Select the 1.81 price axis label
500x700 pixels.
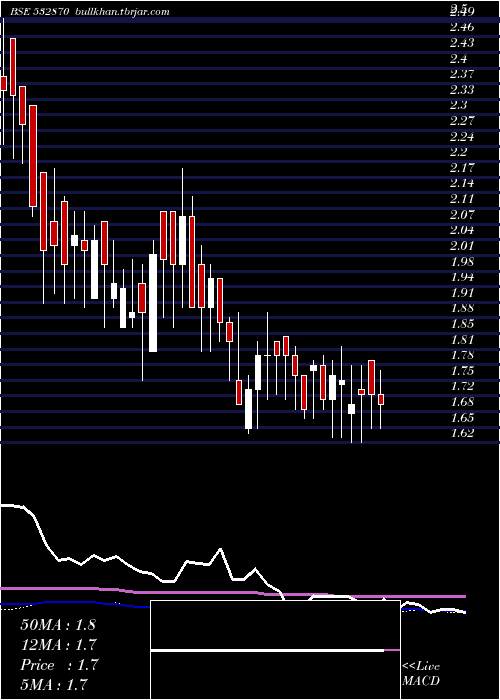pos(462,340)
